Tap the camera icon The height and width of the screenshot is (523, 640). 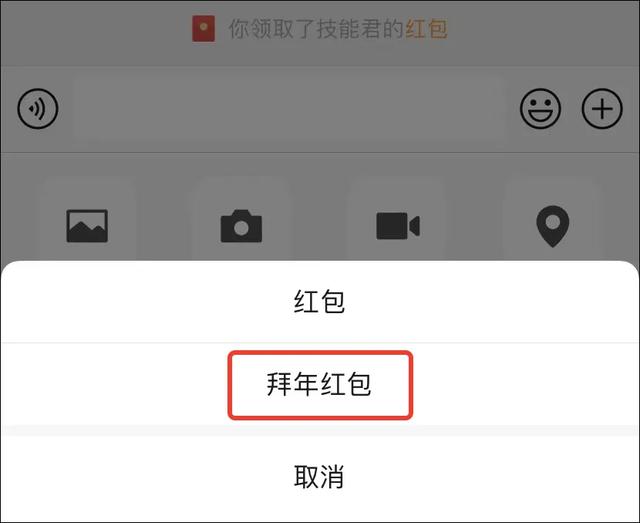241,226
